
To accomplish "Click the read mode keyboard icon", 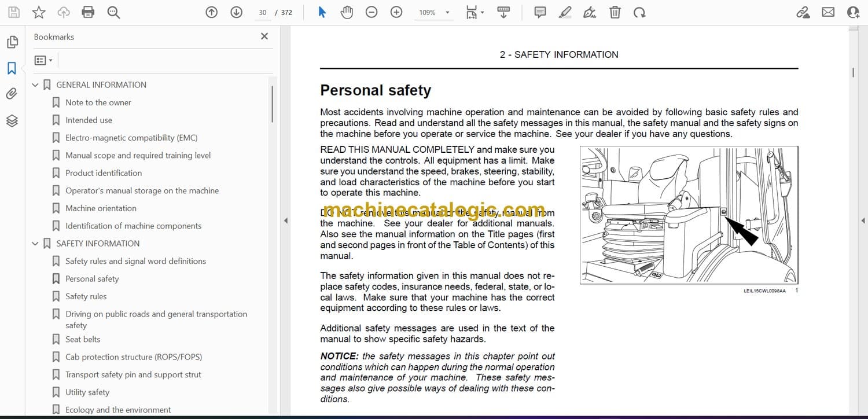I will [503, 12].
